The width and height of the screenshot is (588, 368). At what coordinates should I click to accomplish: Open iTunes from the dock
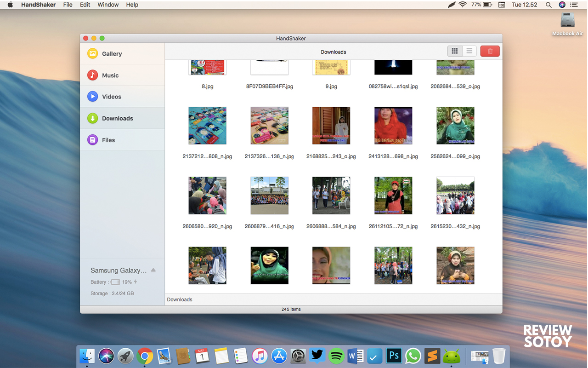[x=260, y=356]
